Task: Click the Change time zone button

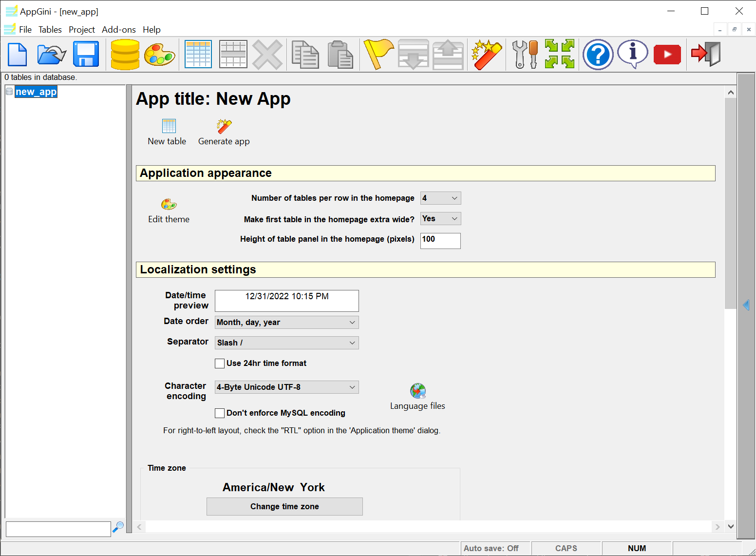Action: tap(284, 507)
